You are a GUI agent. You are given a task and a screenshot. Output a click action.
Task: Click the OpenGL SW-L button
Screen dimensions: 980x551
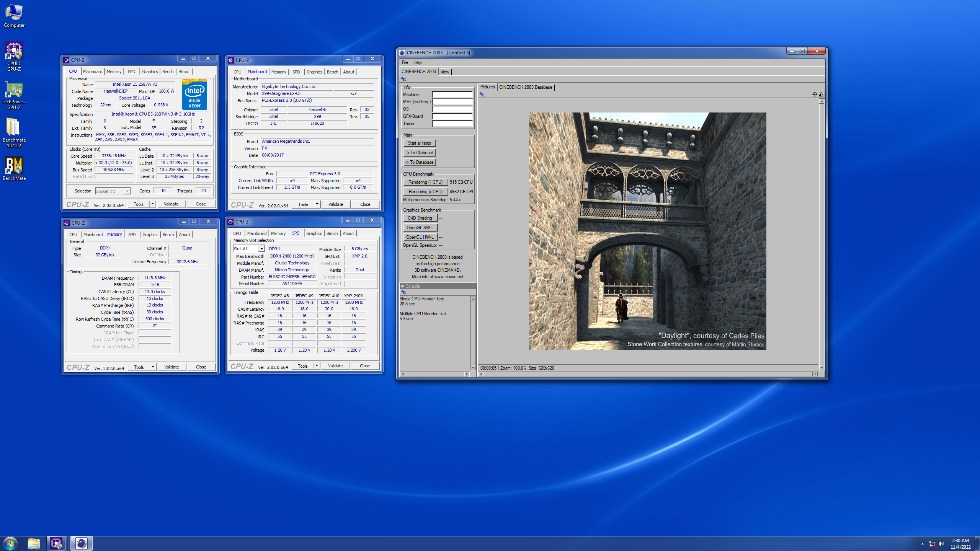(420, 228)
